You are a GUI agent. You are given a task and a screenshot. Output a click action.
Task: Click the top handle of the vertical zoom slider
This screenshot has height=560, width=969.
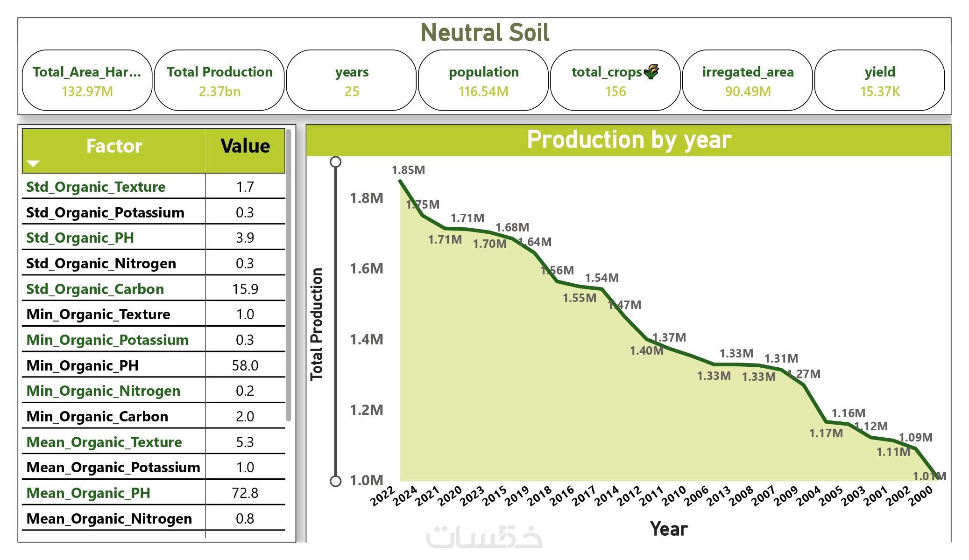pos(335,162)
